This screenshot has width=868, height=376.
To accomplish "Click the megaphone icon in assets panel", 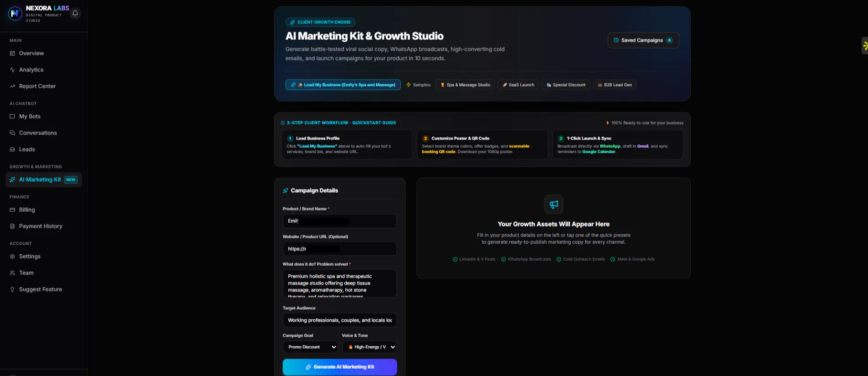I will [554, 204].
